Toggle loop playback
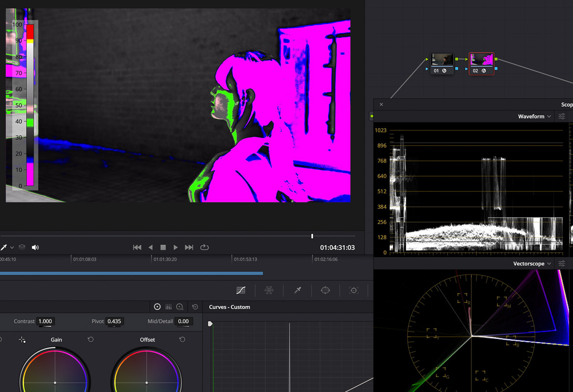 pyautogui.click(x=204, y=247)
